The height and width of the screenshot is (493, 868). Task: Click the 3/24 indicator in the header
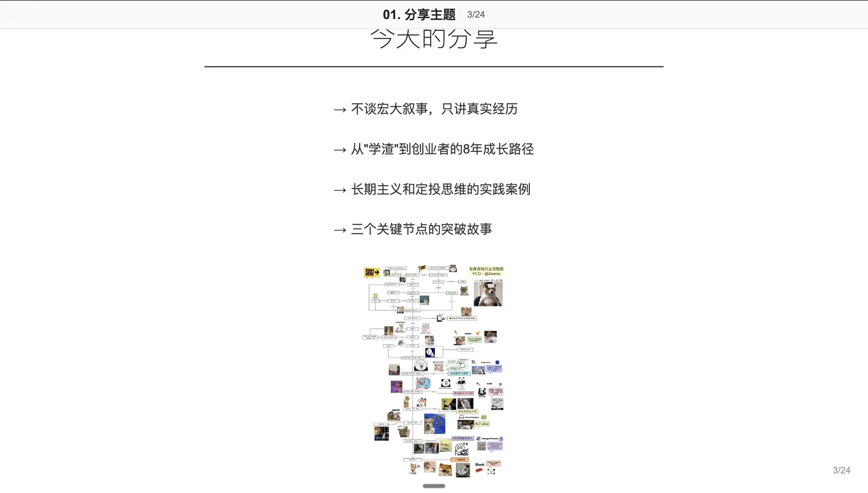pos(475,14)
